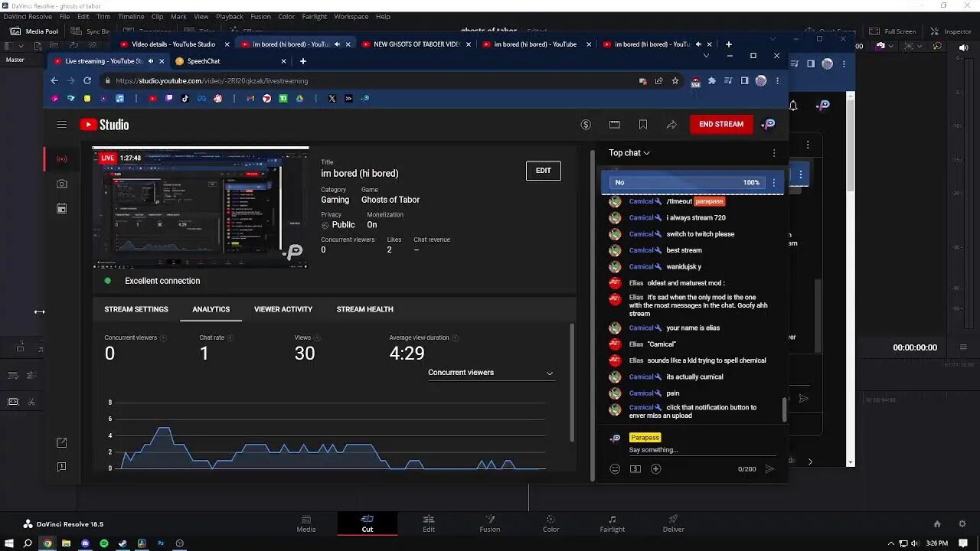Open the File menu in DaVinci Resolve
This screenshot has height=551, width=980.
click(x=64, y=16)
